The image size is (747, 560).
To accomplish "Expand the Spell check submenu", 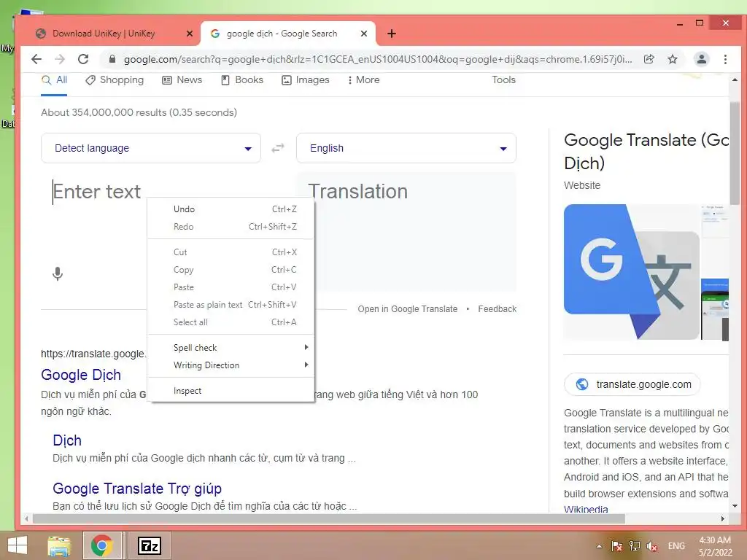I will 231,348.
